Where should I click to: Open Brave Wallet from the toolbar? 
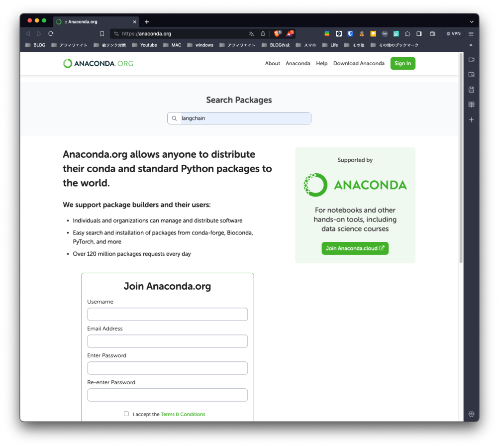pyautogui.click(x=432, y=34)
